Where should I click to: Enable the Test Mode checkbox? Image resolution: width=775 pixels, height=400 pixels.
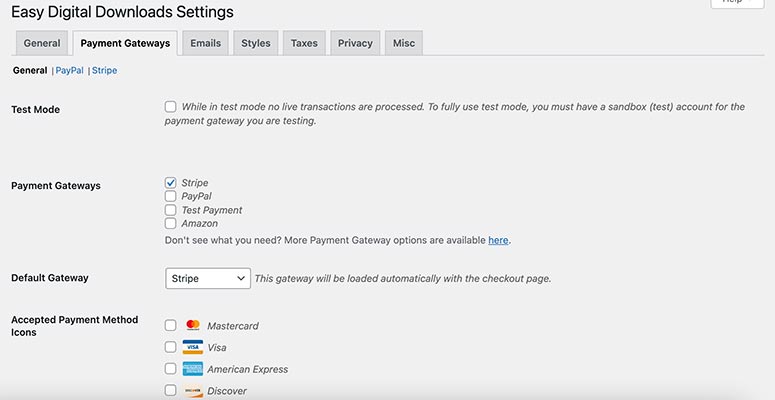coord(171,106)
